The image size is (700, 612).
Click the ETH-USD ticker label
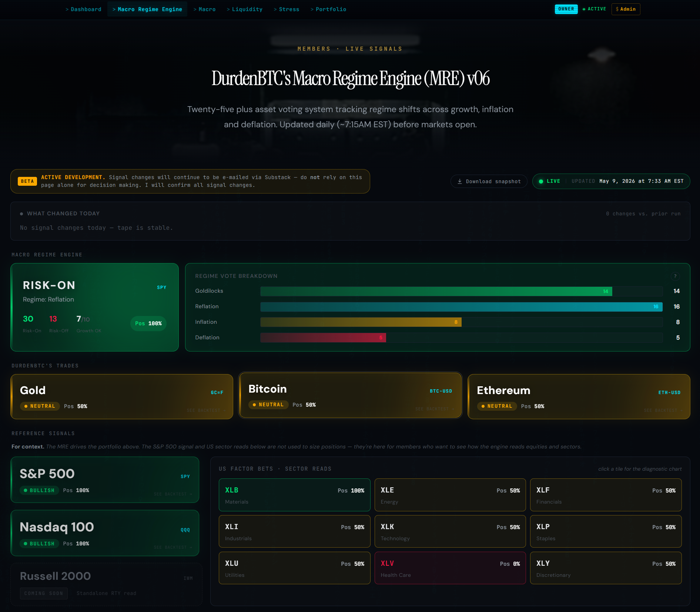pos(669,393)
